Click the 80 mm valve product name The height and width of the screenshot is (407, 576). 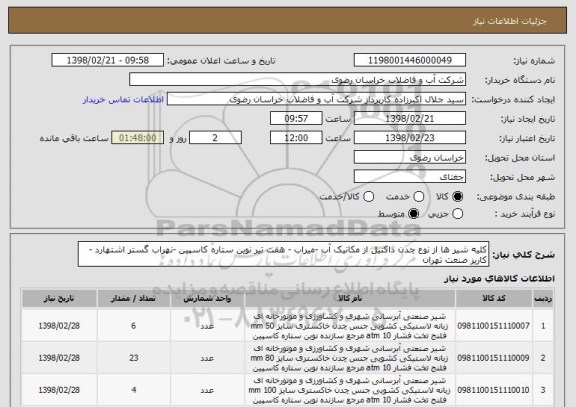349,358
